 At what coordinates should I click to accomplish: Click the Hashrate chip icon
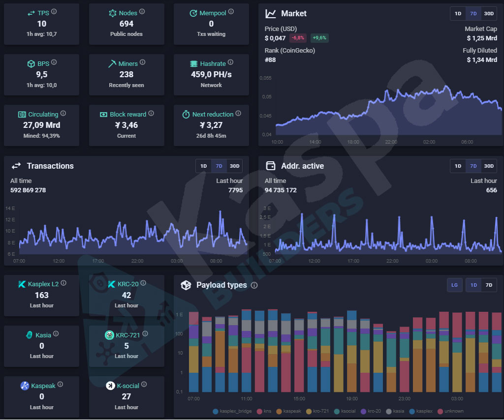coord(193,64)
